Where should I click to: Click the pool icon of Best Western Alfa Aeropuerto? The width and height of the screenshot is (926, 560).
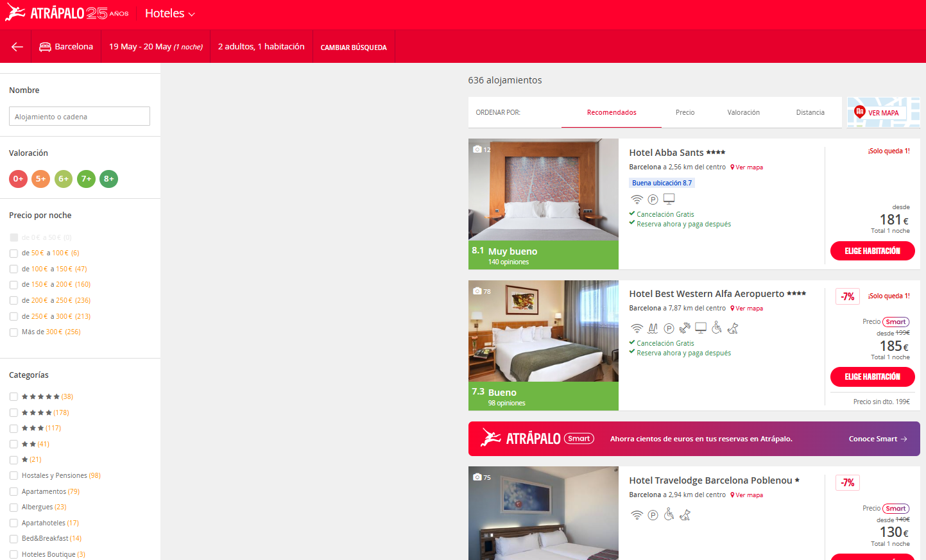point(653,328)
